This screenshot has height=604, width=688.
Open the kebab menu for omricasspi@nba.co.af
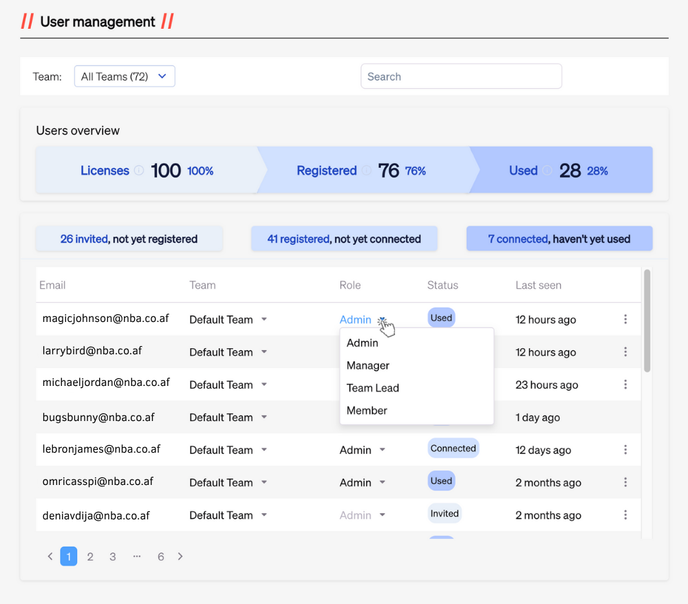(x=625, y=483)
